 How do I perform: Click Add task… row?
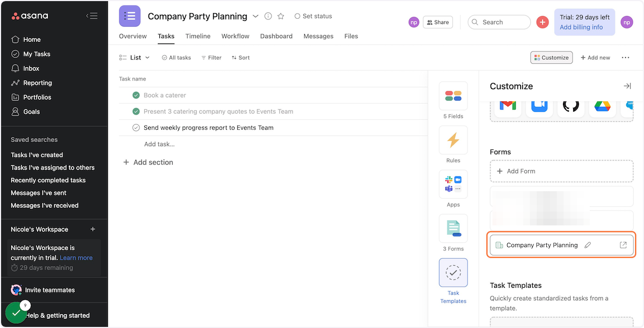coord(159,144)
